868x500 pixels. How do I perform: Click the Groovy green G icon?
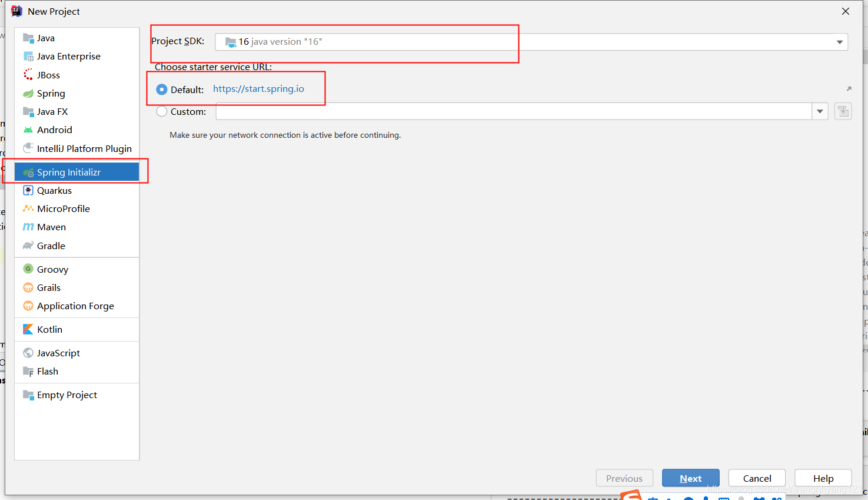pyautogui.click(x=28, y=269)
